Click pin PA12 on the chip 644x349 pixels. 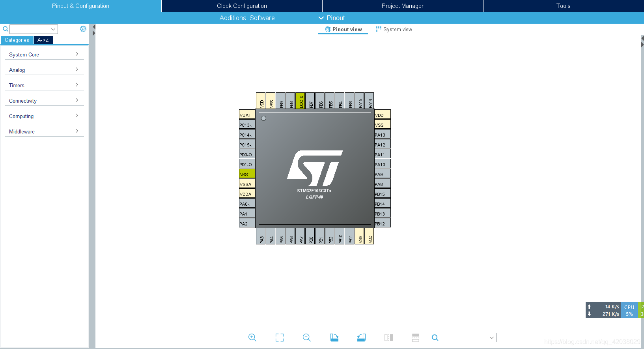(x=382, y=144)
